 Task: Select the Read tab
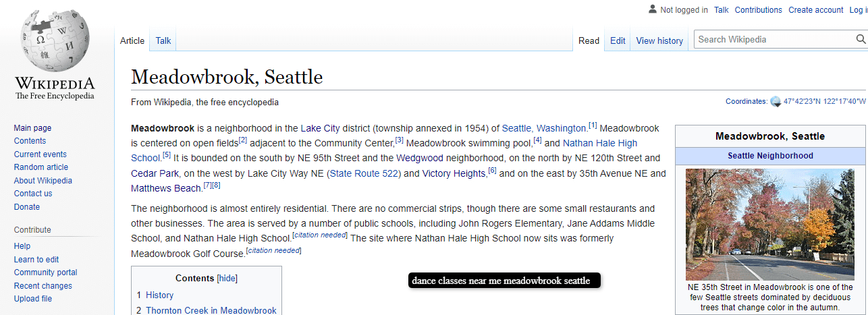(589, 40)
